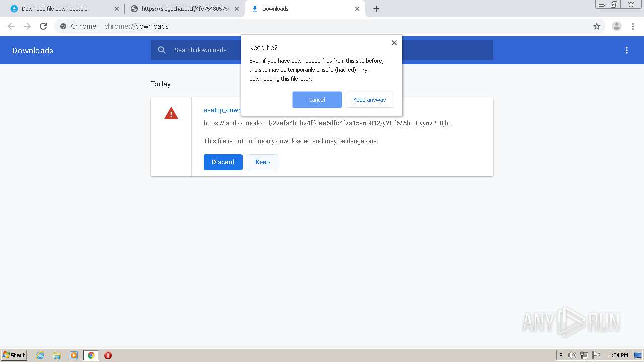Click the red warning triangle icon
This screenshot has width=644, height=362.
(171, 113)
